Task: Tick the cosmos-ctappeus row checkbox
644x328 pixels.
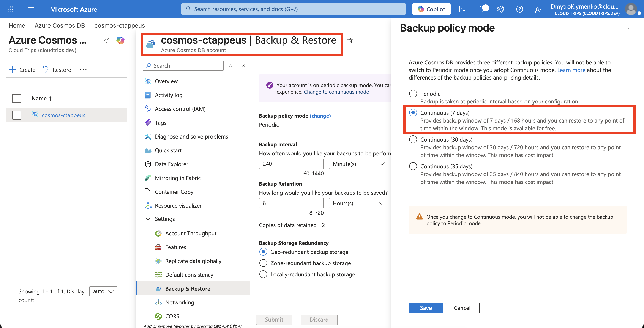Action: point(16,115)
